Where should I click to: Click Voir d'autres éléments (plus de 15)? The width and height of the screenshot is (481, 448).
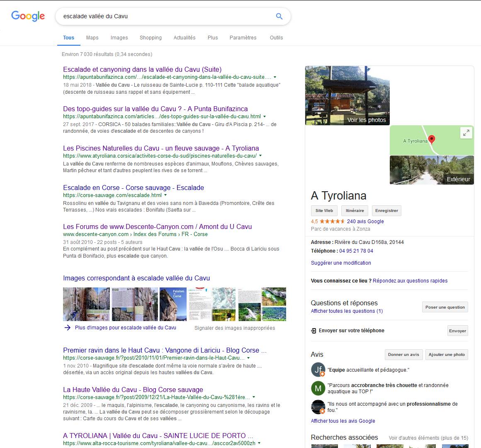coord(428,438)
